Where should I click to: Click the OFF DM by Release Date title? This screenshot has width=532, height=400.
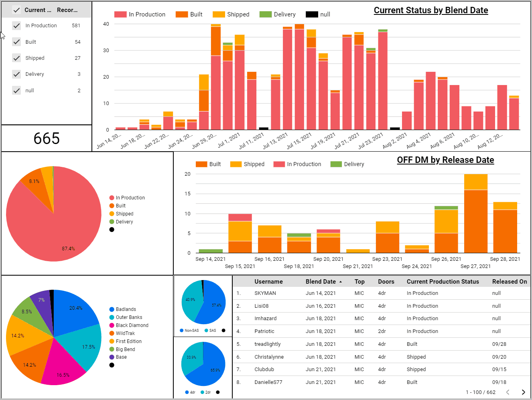click(445, 160)
